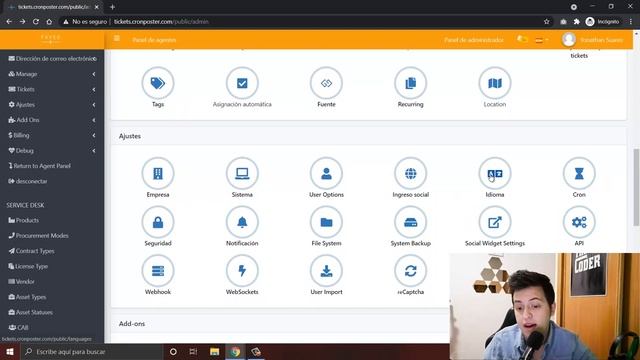Open User Options icon

point(326,173)
